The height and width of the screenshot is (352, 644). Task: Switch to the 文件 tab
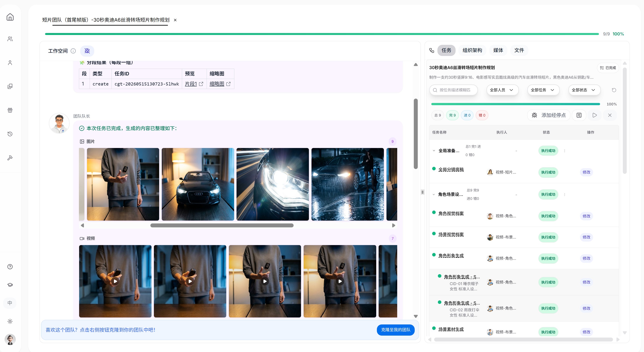(519, 50)
